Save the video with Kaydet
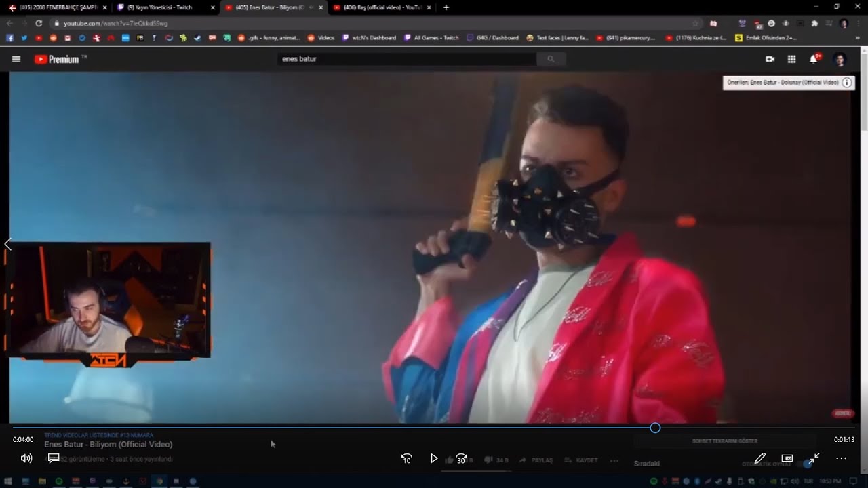The width and height of the screenshot is (868, 488). click(x=581, y=460)
